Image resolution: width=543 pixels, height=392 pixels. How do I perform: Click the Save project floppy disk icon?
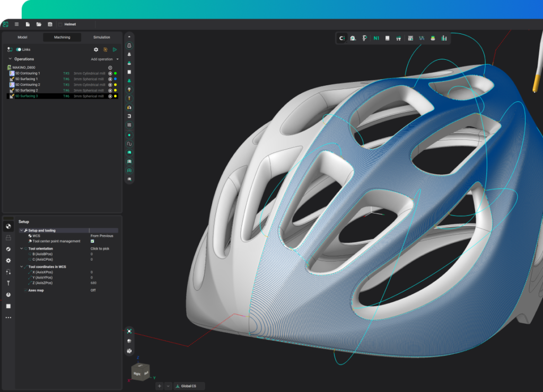pyautogui.click(x=50, y=24)
